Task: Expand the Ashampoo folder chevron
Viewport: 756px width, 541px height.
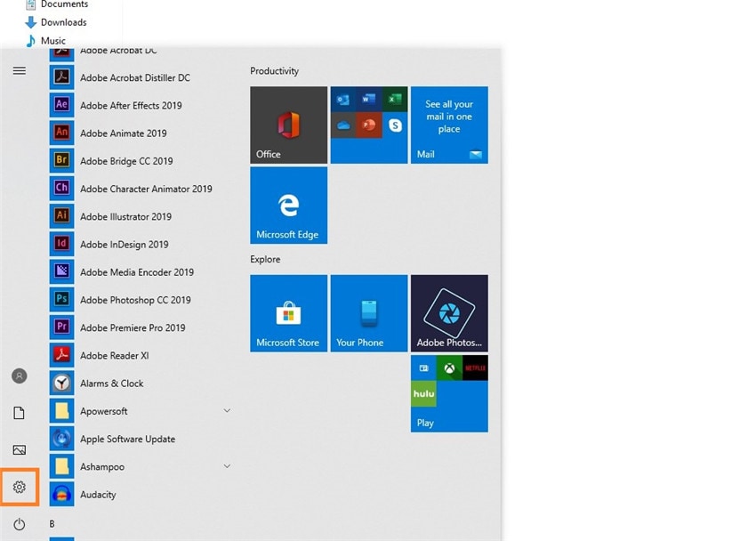Action: (x=227, y=466)
